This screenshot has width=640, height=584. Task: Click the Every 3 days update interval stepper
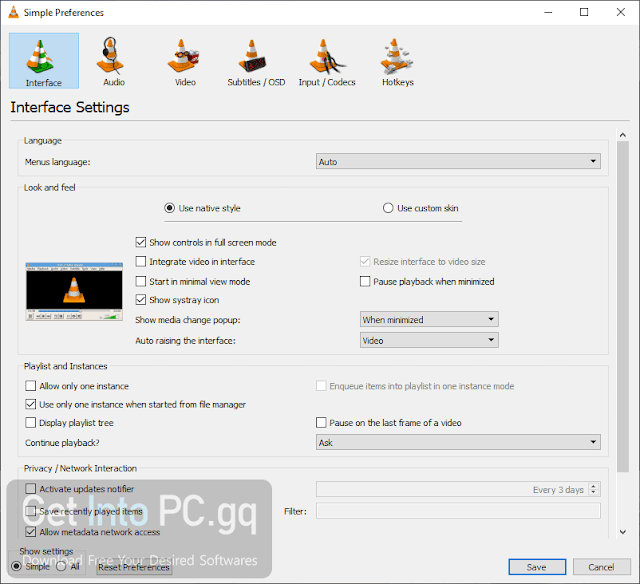click(594, 489)
